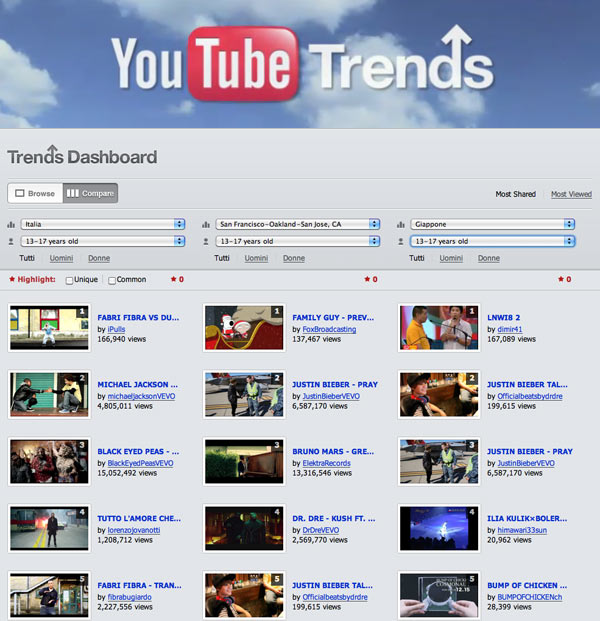The width and height of the screenshot is (600, 621).
Task: Open the LNWI8 2 video thumbnail
Action: coord(439,328)
